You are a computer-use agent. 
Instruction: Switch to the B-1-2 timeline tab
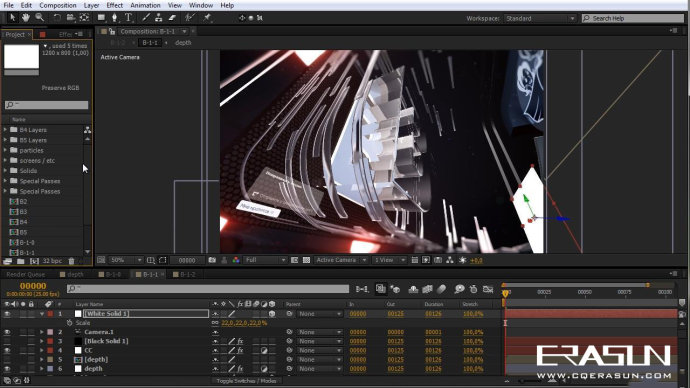tap(184, 275)
